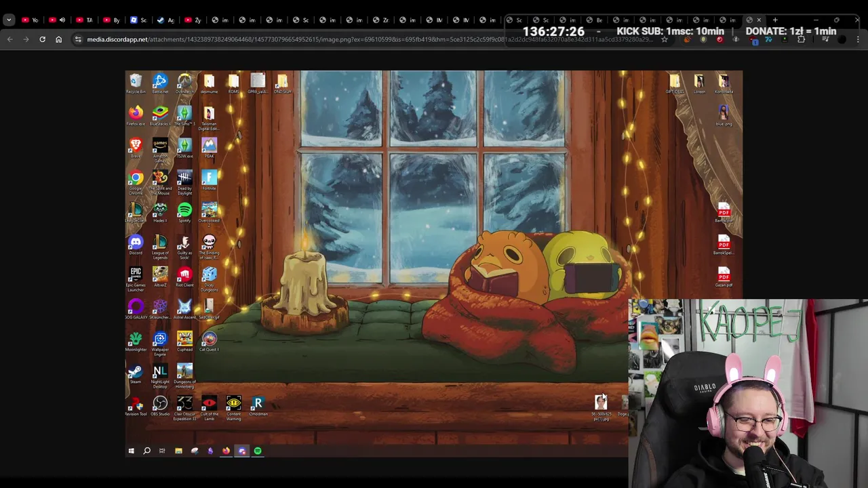Screen dimensions: 868x488
Task: Select Dungeons of Hinterberg icon
Action: (x=184, y=375)
